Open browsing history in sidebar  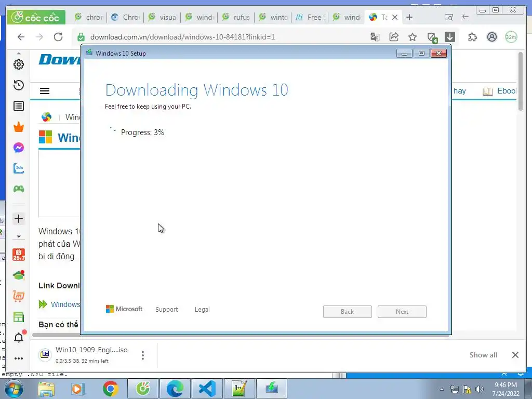19,85
